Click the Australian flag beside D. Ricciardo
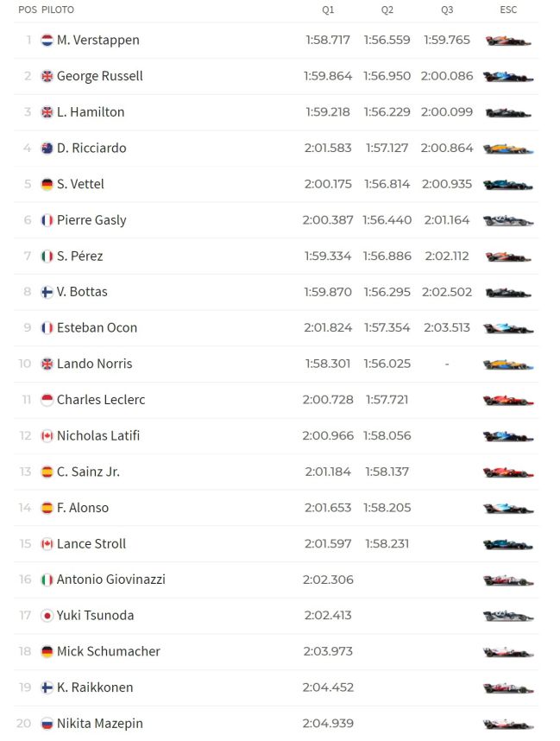The height and width of the screenshot is (741, 560). [x=47, y=149]
